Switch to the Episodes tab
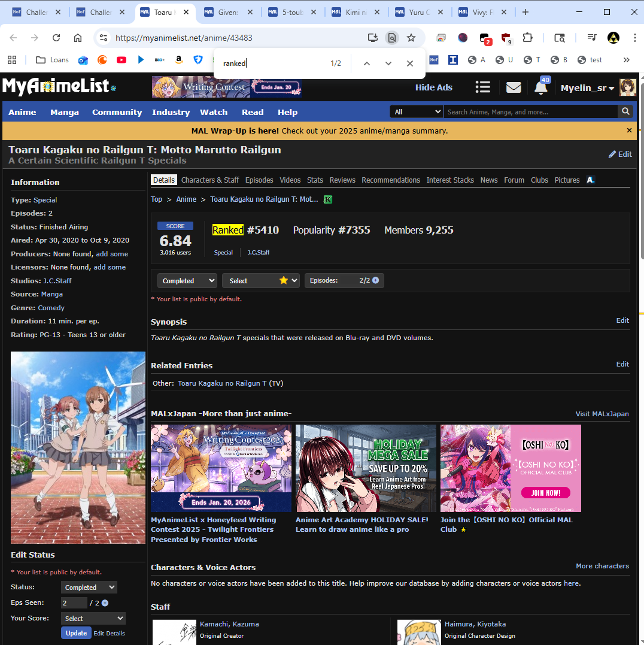 (259, 180)
